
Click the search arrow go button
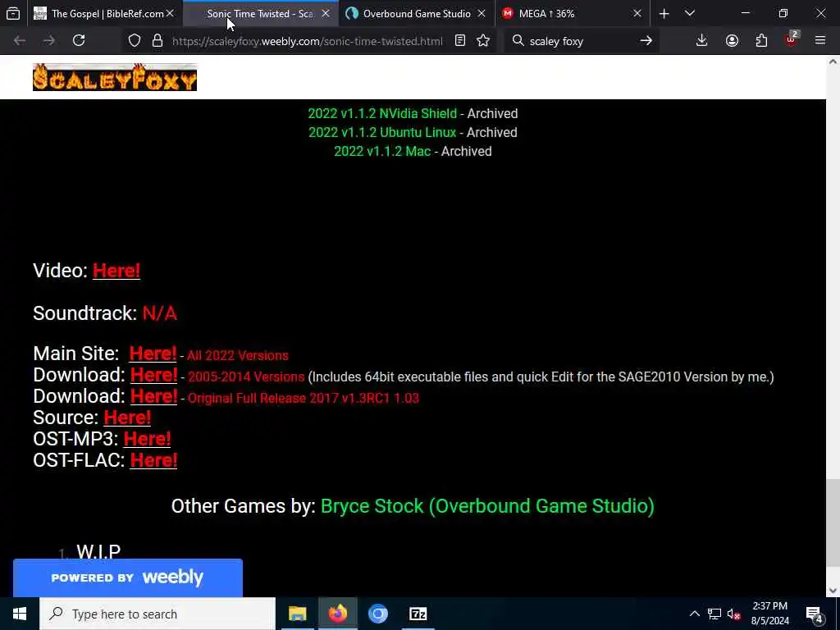[646, 41]
